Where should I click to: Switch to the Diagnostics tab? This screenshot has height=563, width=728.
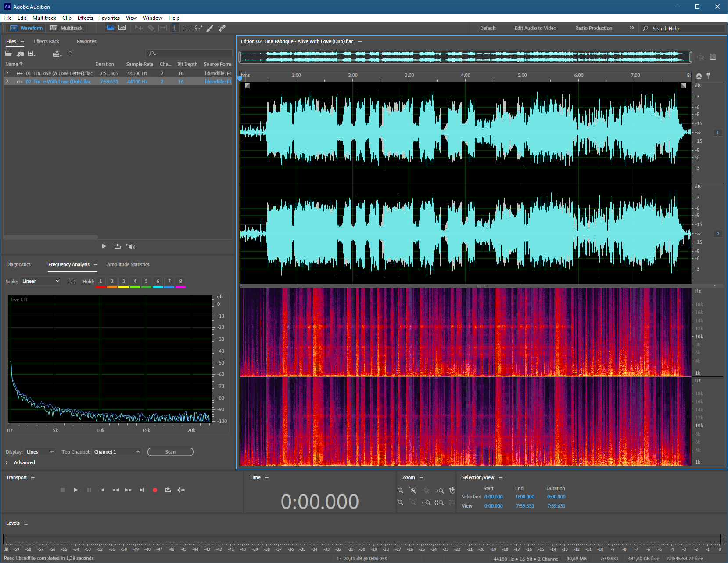18,264
